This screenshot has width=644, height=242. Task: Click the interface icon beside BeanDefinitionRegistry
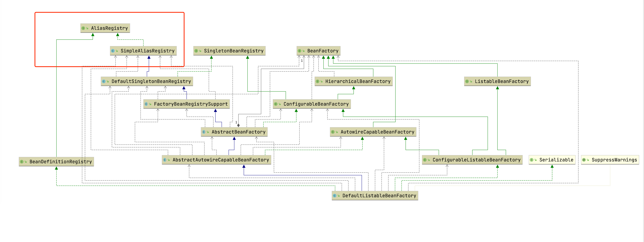tap(22, 162)
